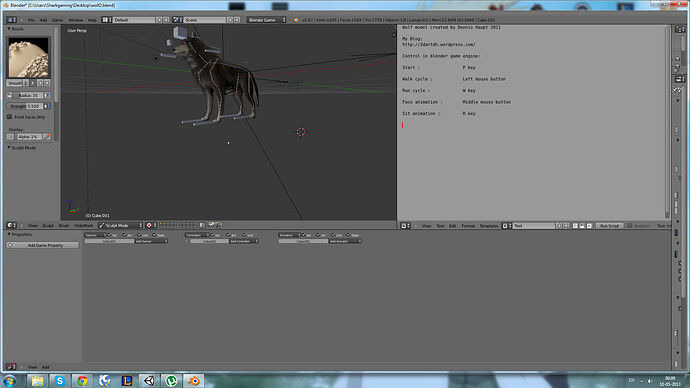Screen dimensions: 690x388
Task: Click the 3D view editor type icon
Action: (x=11, y=225)
